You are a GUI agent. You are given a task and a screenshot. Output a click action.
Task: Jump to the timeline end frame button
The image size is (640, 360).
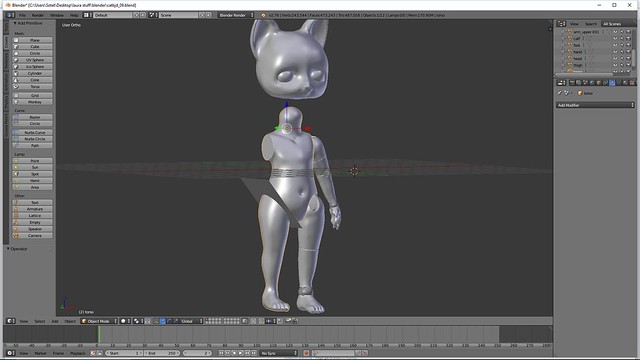pos(254,353)
